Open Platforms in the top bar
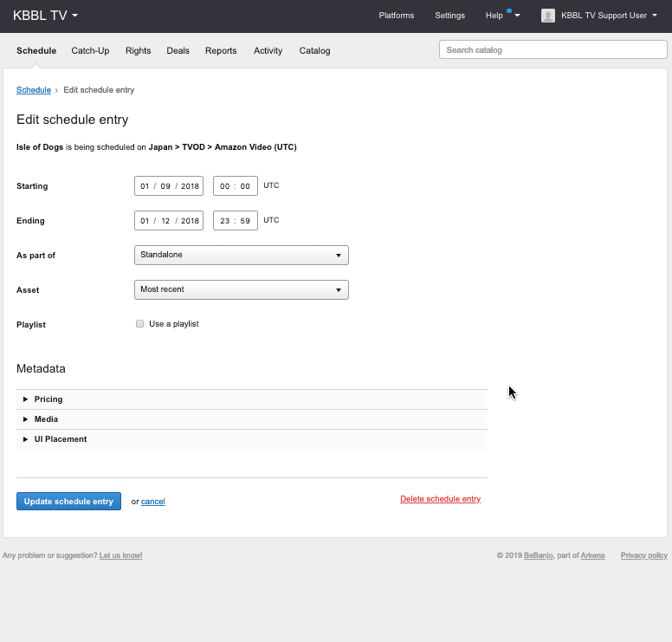 click(396, 16)
